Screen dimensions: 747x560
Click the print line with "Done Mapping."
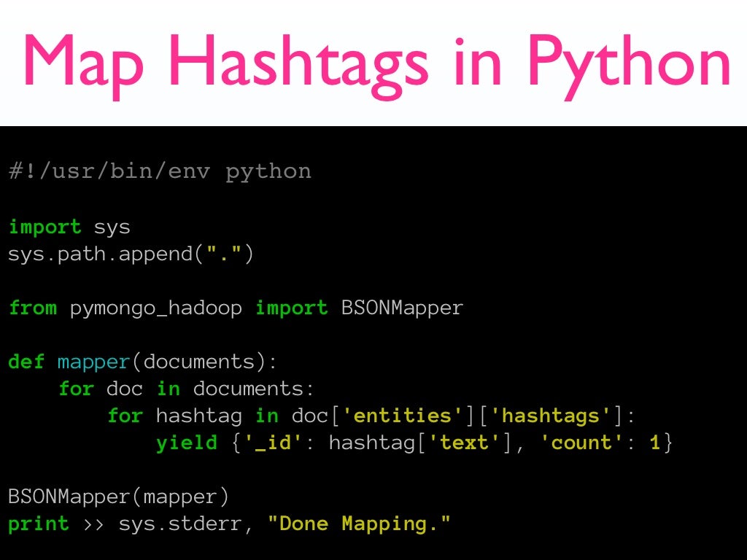click(229, 524)
